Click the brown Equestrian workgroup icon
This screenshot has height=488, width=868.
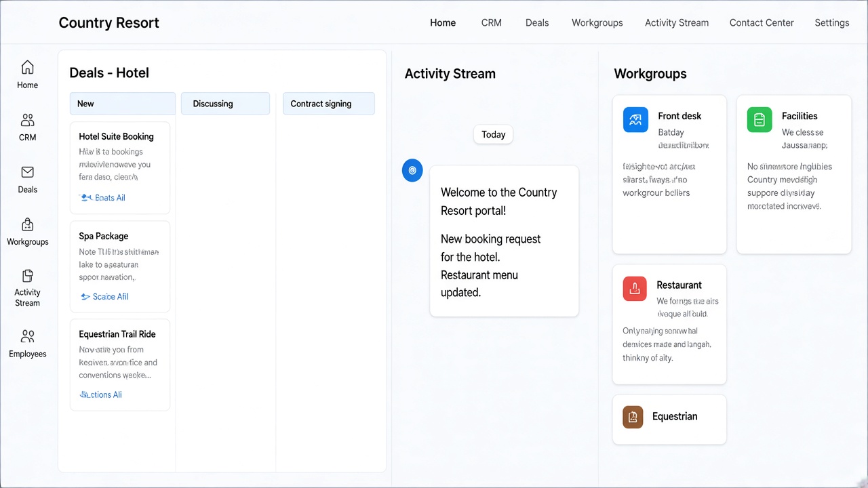[633, 417]
